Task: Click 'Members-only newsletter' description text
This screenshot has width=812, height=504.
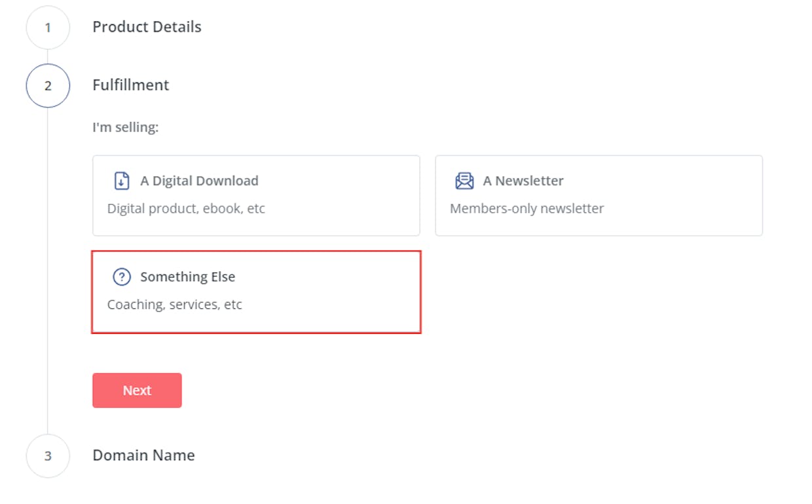Action: pyautogui.click(x=527, y=209)
